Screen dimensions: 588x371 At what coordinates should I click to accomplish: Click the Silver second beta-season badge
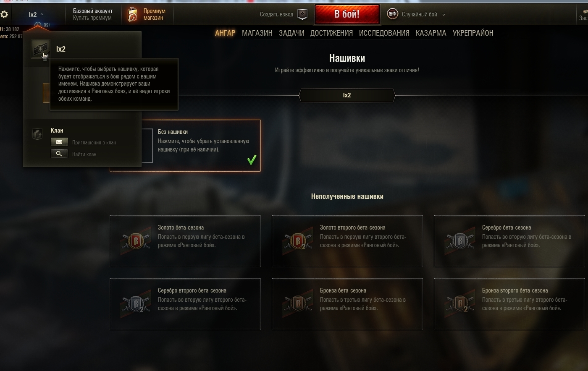(135, 304)
